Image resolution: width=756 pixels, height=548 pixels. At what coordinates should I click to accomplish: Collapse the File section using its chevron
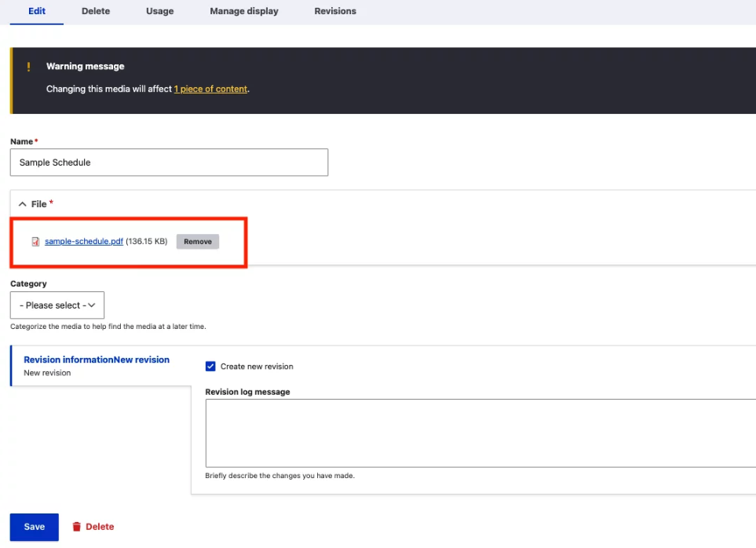[22, 204]
